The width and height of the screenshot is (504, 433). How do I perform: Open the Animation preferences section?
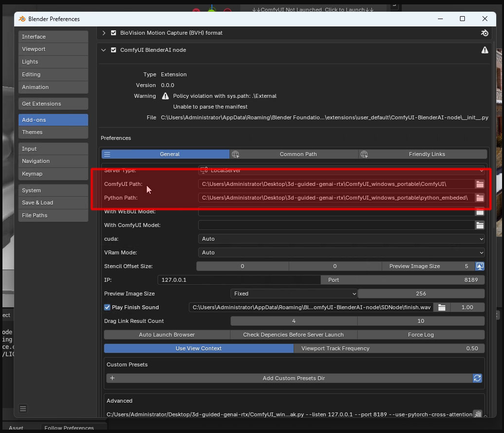pyautogui.click(x=53, y=87)
